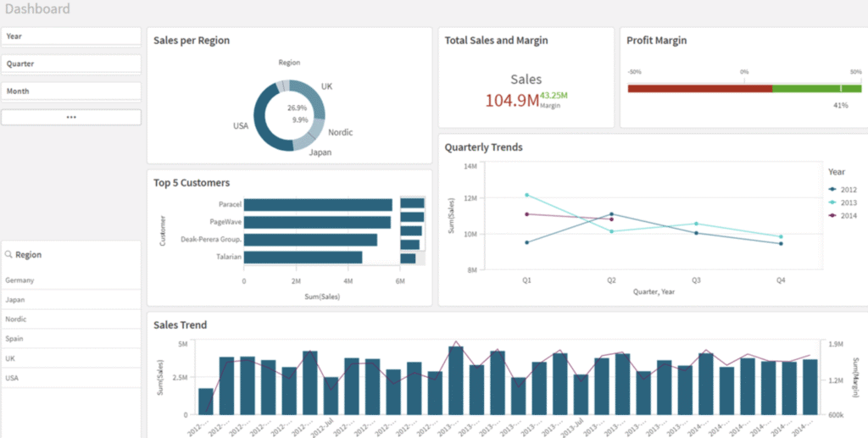Click the 2014 legend marker
The image size is (868, 438).
(832, 215)
